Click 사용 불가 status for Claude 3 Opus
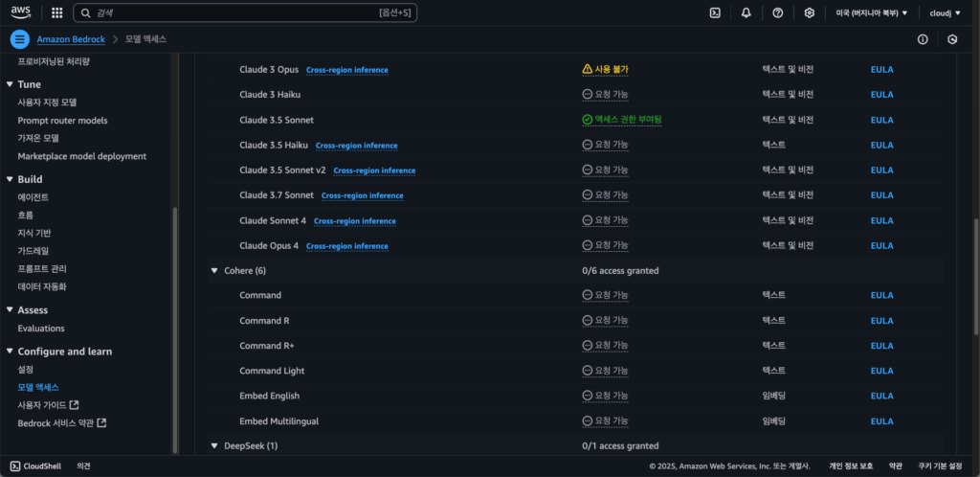The height and width of the screenshot is (477, 980). 605,69
